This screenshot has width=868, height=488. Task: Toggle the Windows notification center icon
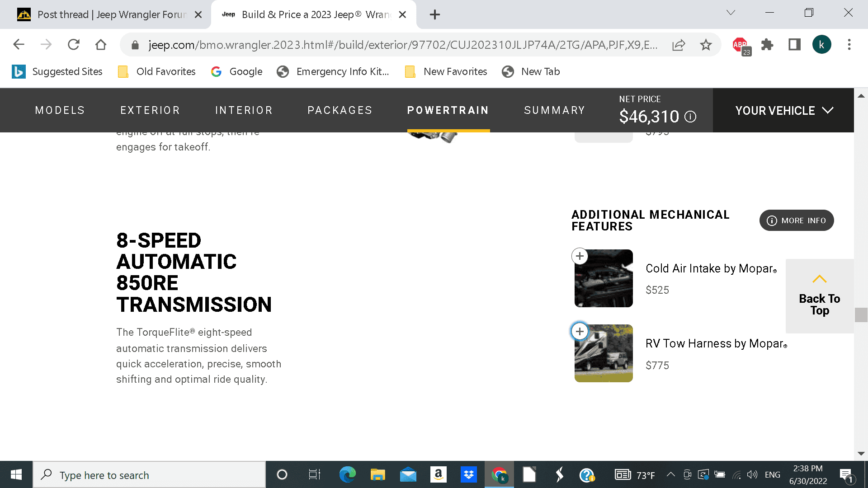click(x=846, y=474)
